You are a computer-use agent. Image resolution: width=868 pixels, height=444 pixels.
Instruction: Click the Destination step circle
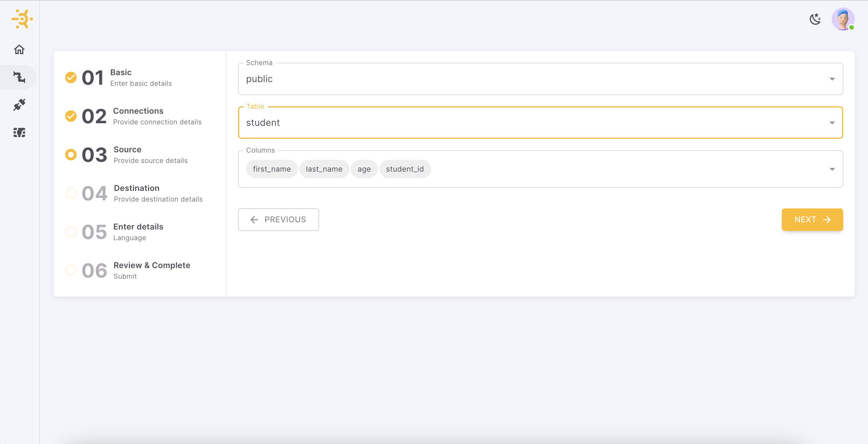click(x=71, y=193)
